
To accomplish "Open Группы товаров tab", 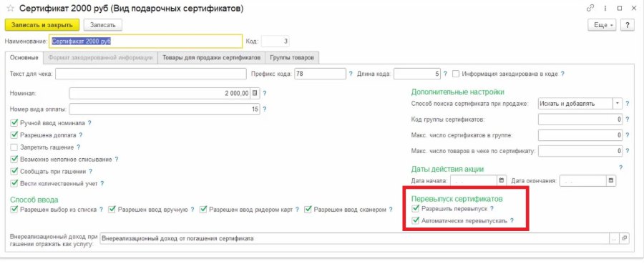I will 292,57.
